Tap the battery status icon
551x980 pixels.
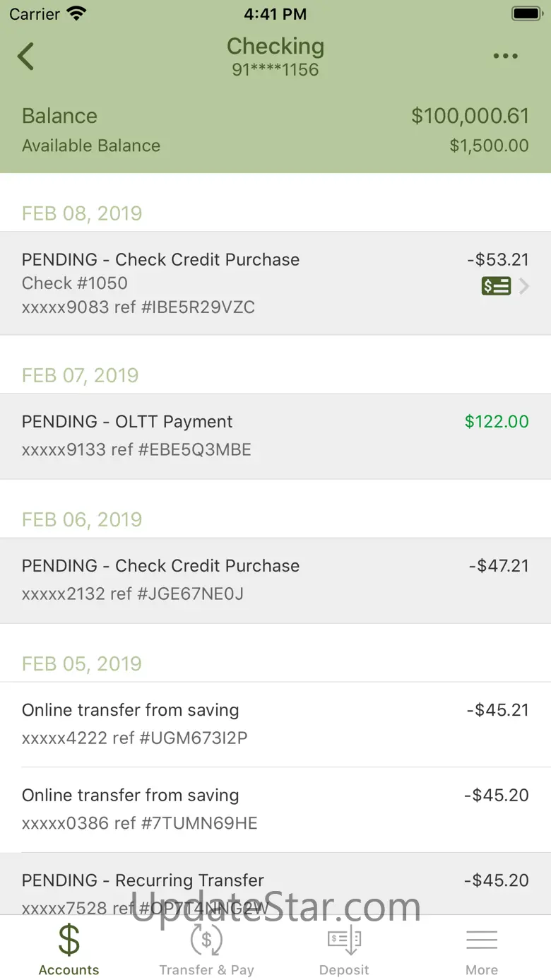[x=526, y=13]
